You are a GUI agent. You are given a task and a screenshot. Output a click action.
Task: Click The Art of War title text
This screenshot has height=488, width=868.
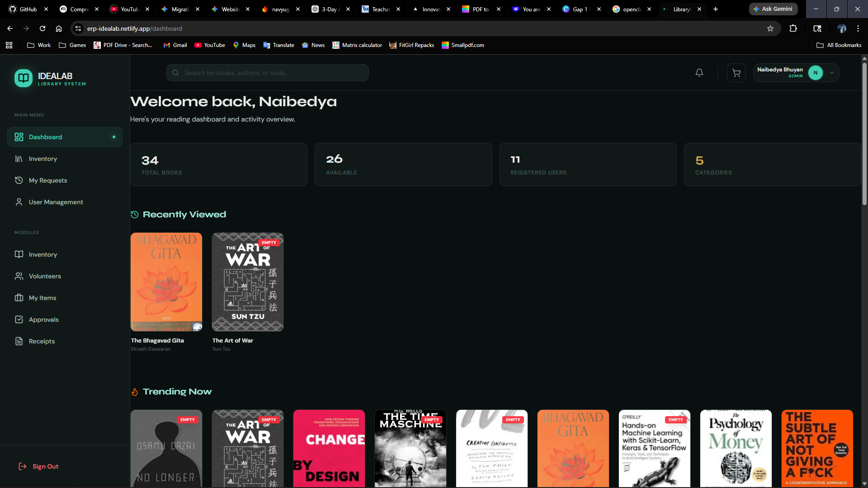pos(233,341)
